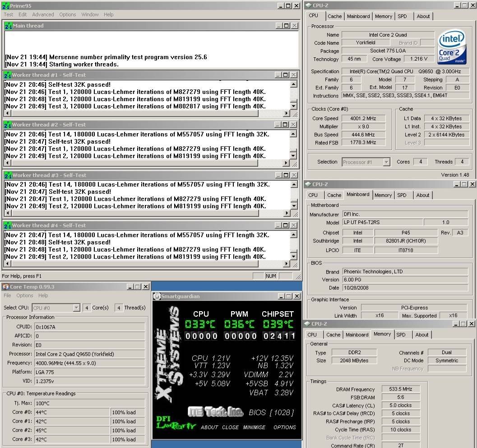Click Worker thread #1 window icon
The height and width of the screenshot is (448, 477).
point(8,75)
